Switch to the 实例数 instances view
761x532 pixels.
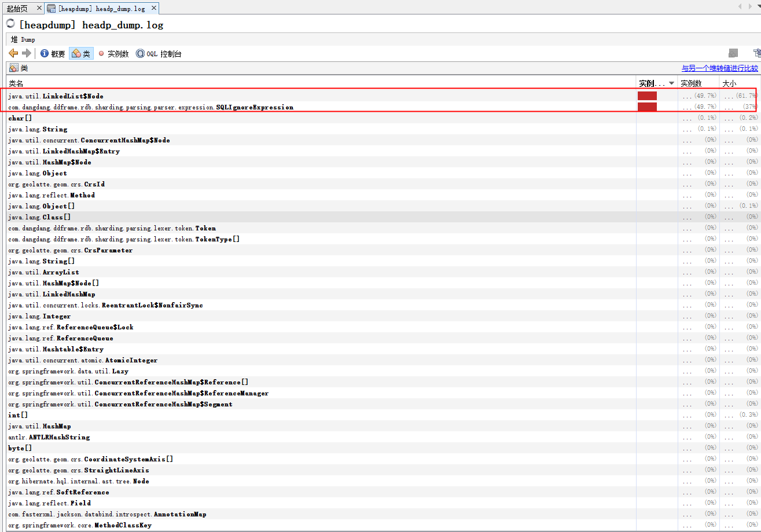coord(113,54)
